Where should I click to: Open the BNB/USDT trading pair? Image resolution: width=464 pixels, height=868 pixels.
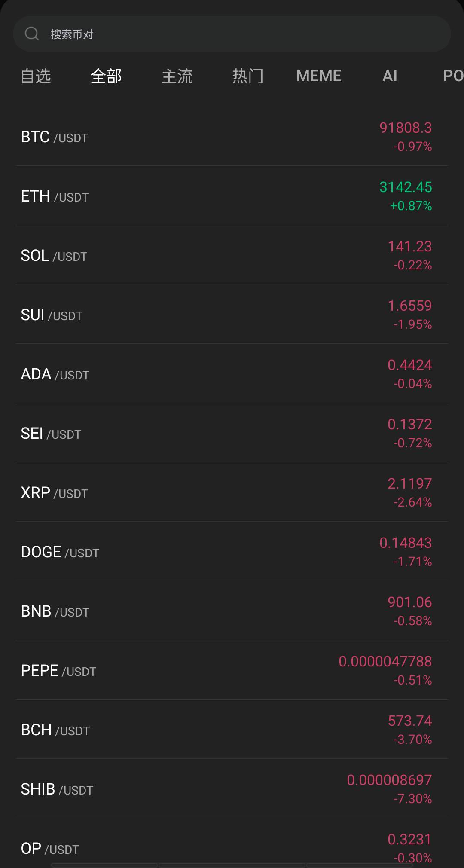[x=55, y=611]
